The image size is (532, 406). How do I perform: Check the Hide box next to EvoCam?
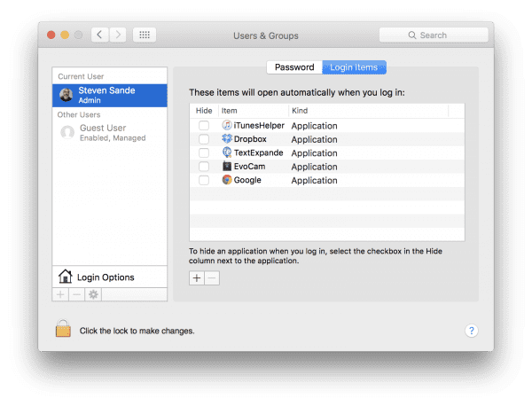(204, 166)
